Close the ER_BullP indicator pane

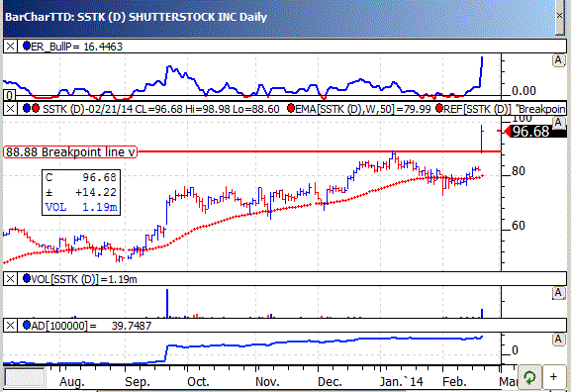pyautogui.click(x=10, y=47)
